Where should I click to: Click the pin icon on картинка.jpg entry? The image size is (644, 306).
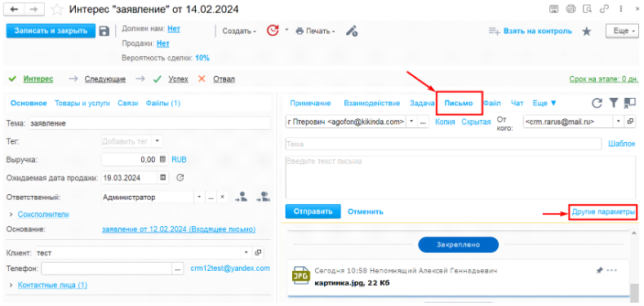pos(599,270)
